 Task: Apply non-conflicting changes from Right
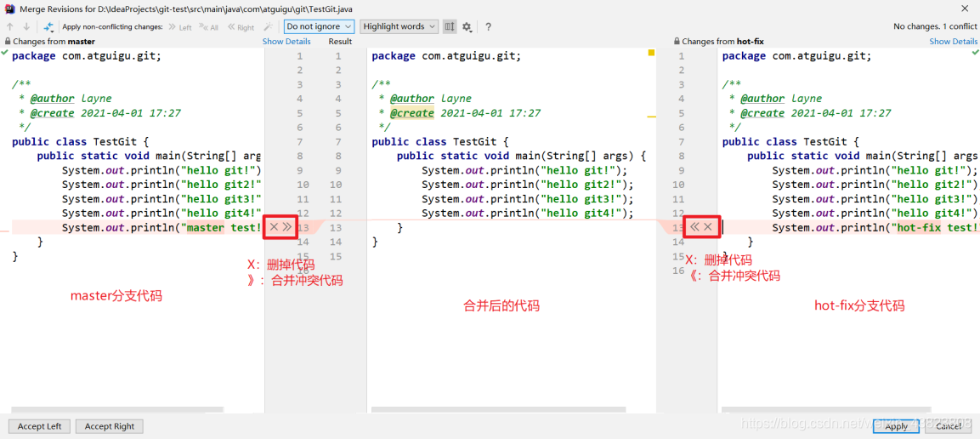[241, 27]
